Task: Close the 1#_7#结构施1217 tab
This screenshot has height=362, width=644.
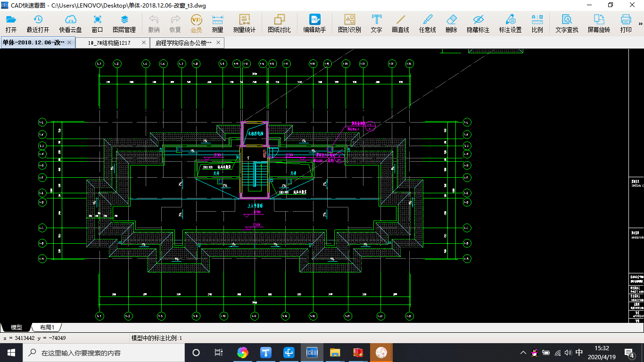Action: click(x=144, y=42)
